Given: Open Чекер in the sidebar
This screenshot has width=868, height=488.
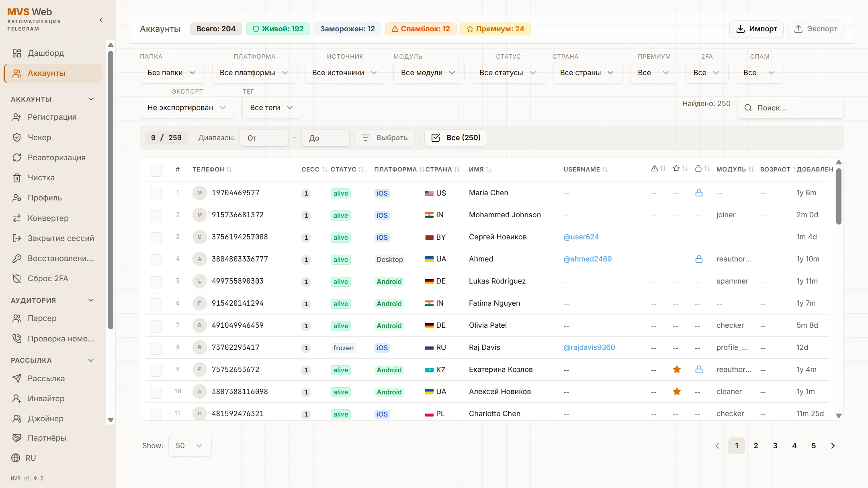Looking at the screenshot, I should pos(39,137).
